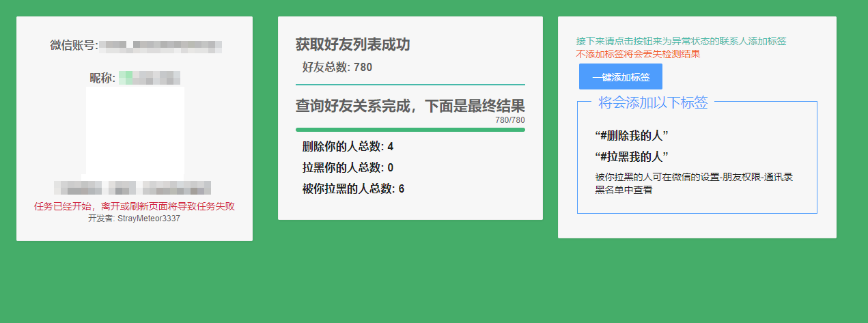Click the 查询好友关系完成 heading

click(410, 107)
